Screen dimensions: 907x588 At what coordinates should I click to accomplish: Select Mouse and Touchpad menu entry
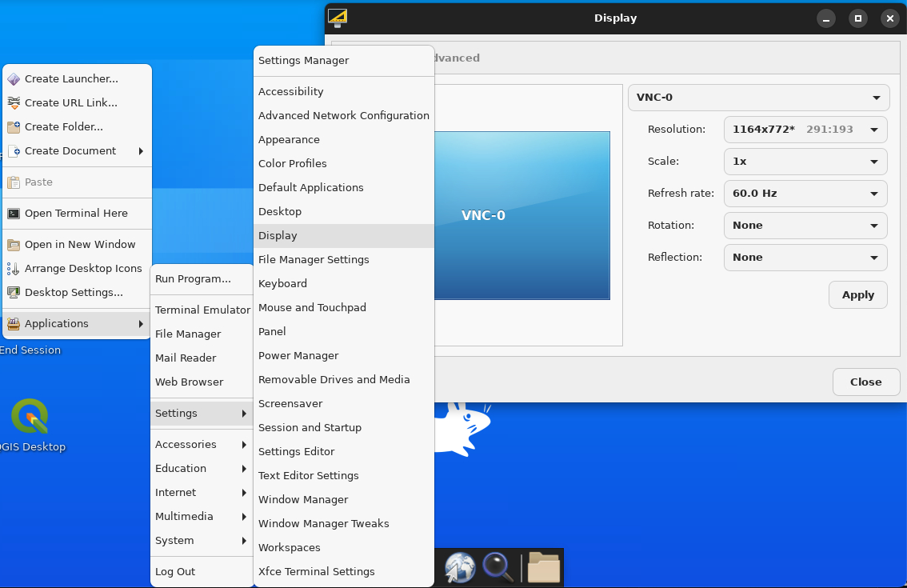pos(312,308)
